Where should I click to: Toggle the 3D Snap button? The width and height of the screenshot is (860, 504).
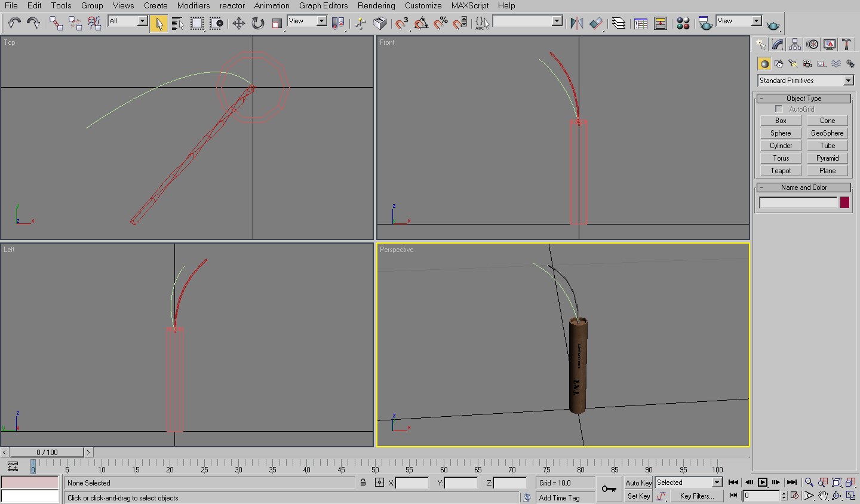pos(399,24)
